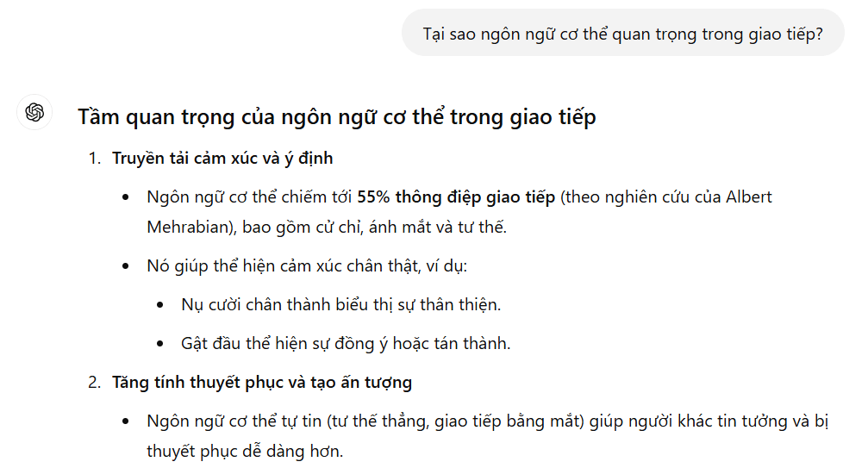This screenshot has width=868, height=468.
Task: Select the user question bubble about ngôn ngữ cơ thể
Action: click(622, 34)
